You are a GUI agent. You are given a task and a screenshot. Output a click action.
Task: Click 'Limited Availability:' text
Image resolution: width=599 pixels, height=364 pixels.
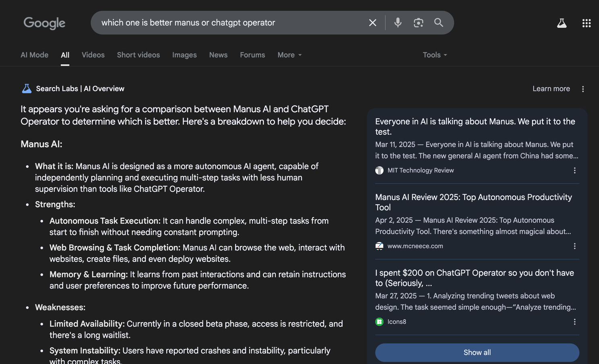tap(87, 324)
